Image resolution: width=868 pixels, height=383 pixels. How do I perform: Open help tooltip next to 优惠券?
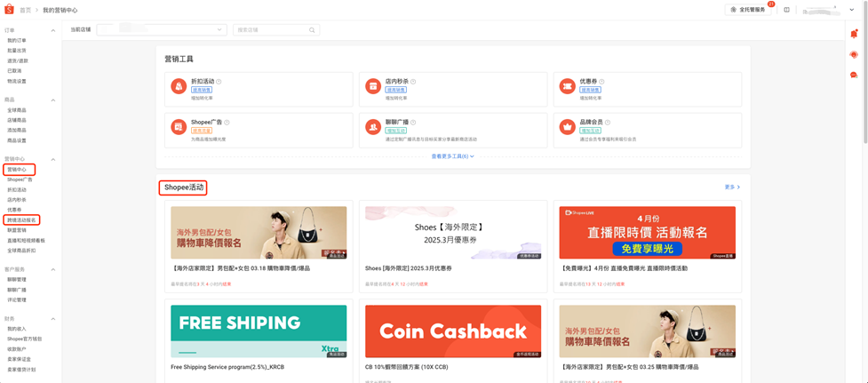(601, 82)
